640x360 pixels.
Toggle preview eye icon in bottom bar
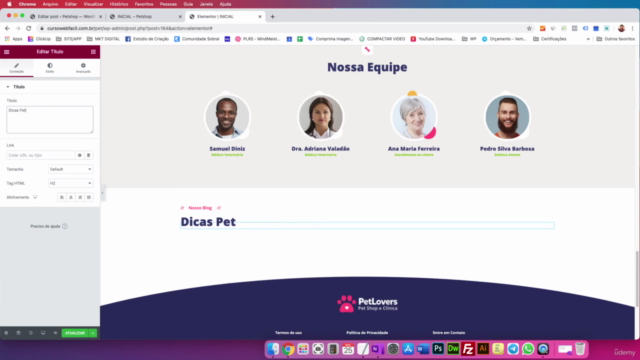point(55,333)
